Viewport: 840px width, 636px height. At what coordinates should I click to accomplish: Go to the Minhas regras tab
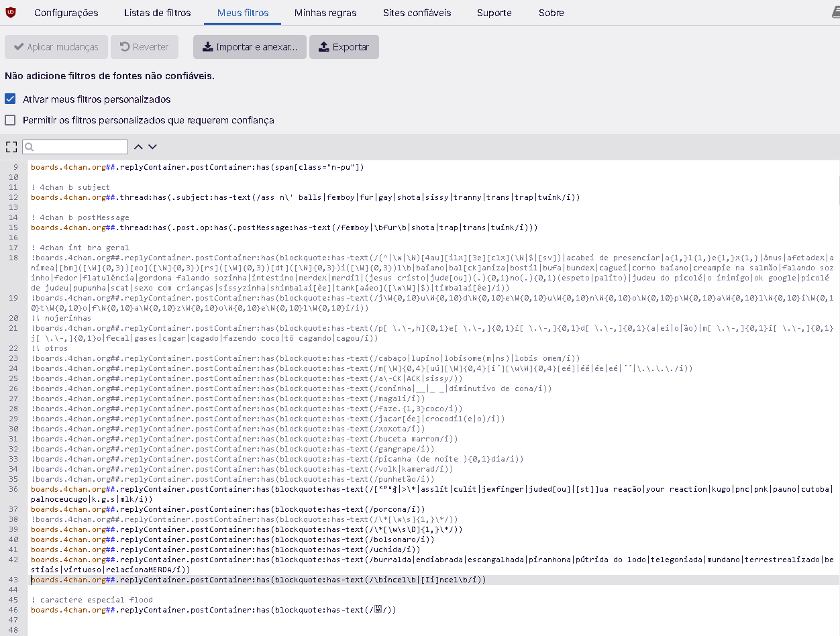(325, 13)
